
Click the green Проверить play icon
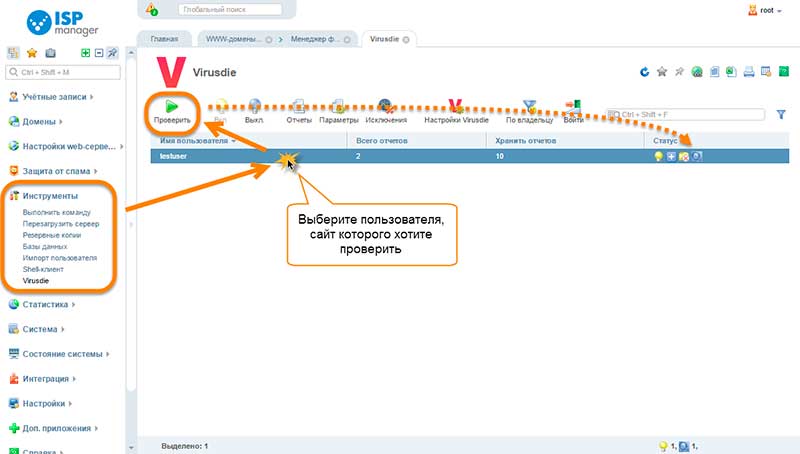(171, 107)
